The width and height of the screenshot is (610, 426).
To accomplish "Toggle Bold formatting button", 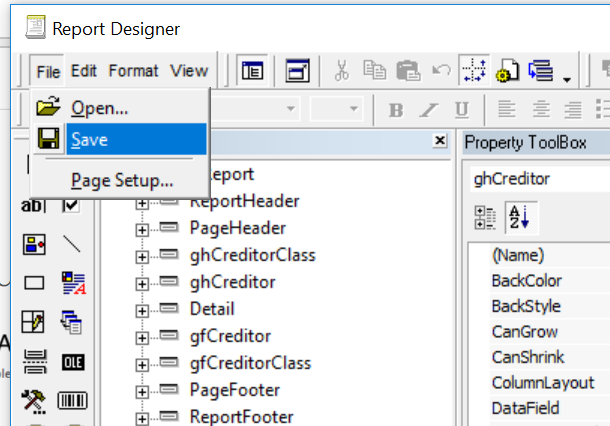I will tap(395, 109).
